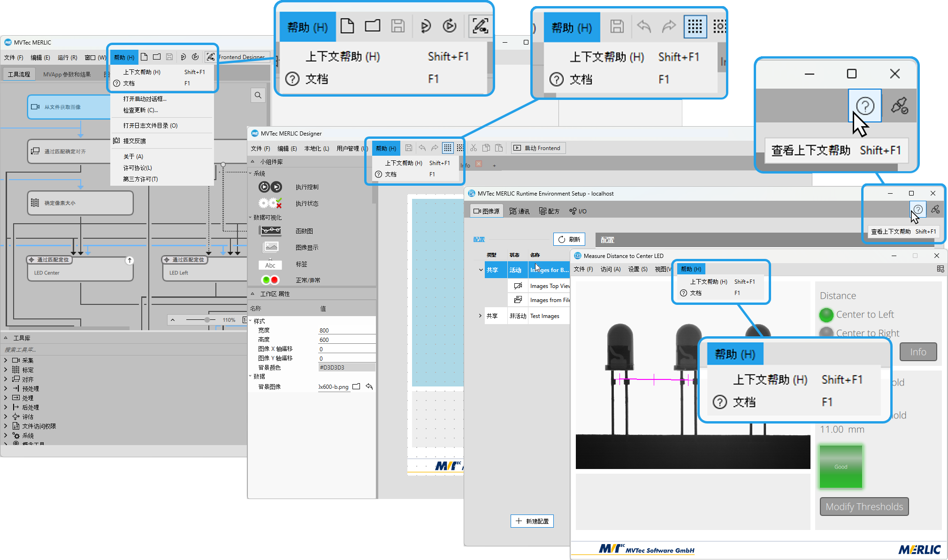Screen dimensions: 948x560
Task: Click the magnifier search icon in tool flow
Action: click(258, 95)
